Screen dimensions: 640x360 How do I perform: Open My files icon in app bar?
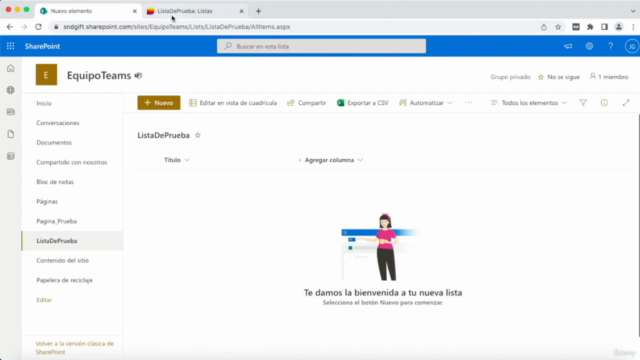pyautogui.click(x=11, y=134)
